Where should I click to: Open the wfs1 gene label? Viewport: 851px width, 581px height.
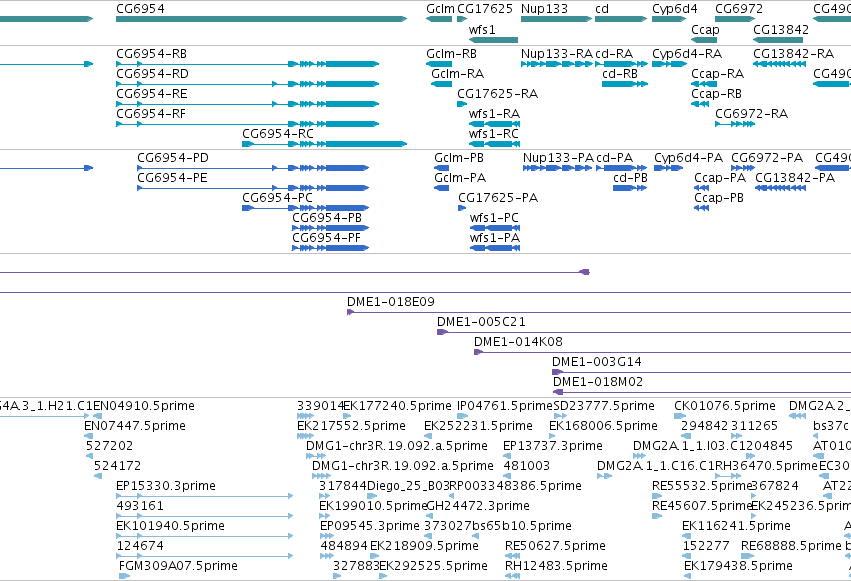tap(482, 29)
